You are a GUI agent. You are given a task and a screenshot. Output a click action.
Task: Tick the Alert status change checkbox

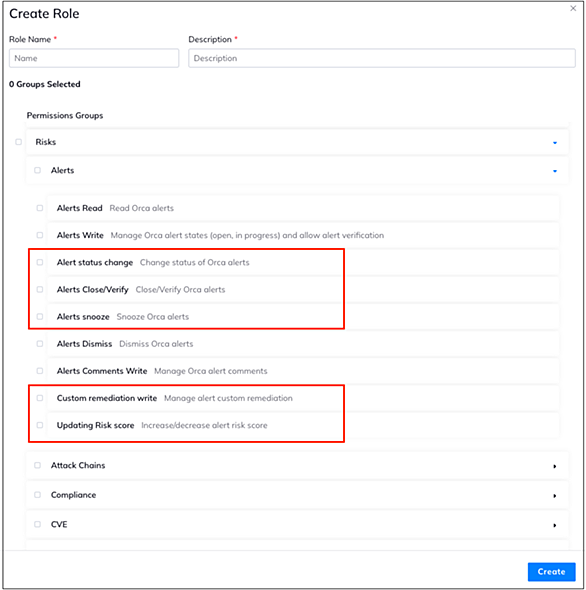tap(40, 262)
